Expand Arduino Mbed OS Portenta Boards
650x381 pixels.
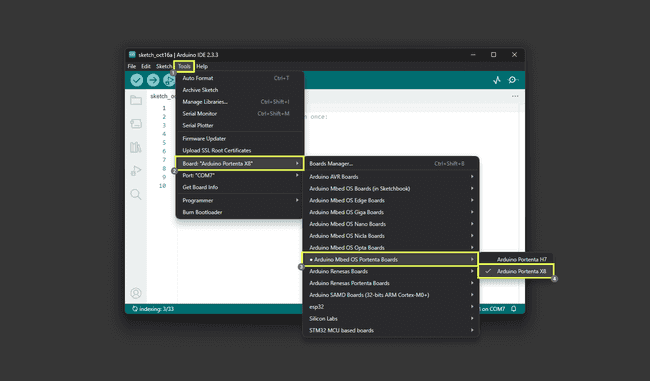(x=391, y=260)
